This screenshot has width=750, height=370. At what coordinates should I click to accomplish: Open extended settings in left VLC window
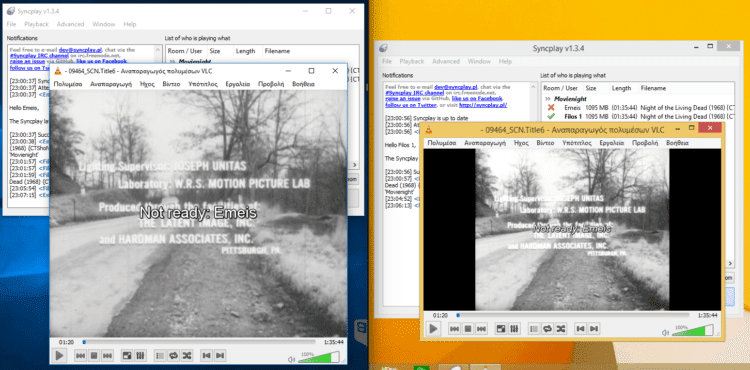pyautogui.click(x=141, y=356)
